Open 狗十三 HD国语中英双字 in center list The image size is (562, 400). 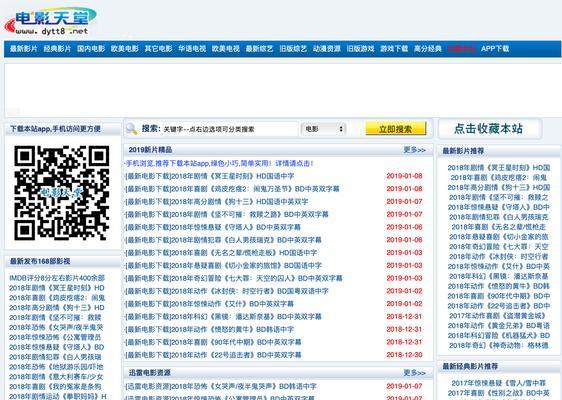(217, 202)
